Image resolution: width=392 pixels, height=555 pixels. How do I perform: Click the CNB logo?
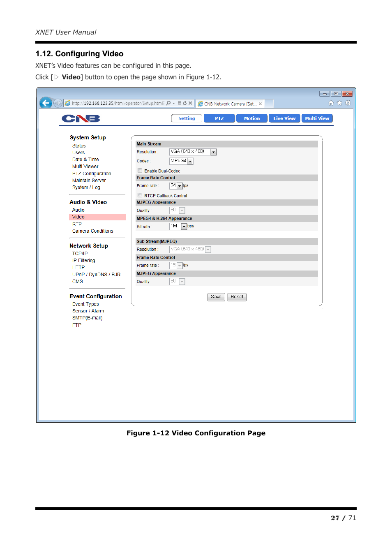pos(81,118)
